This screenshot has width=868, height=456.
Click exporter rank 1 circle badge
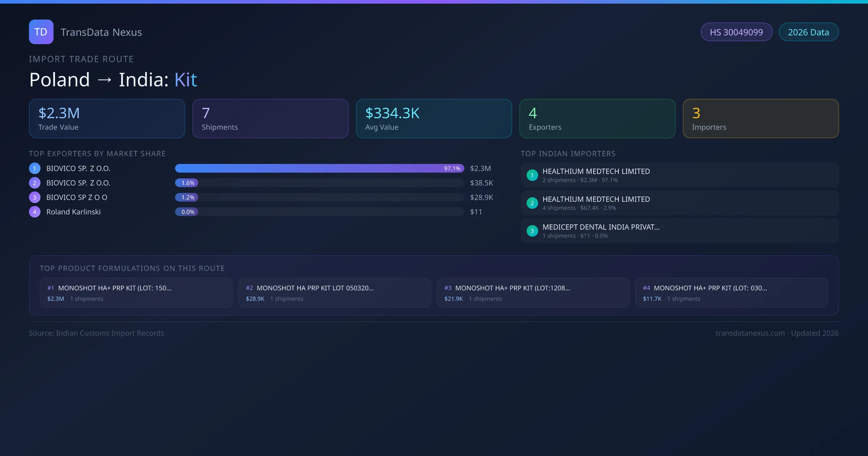[x=35, y=168]
